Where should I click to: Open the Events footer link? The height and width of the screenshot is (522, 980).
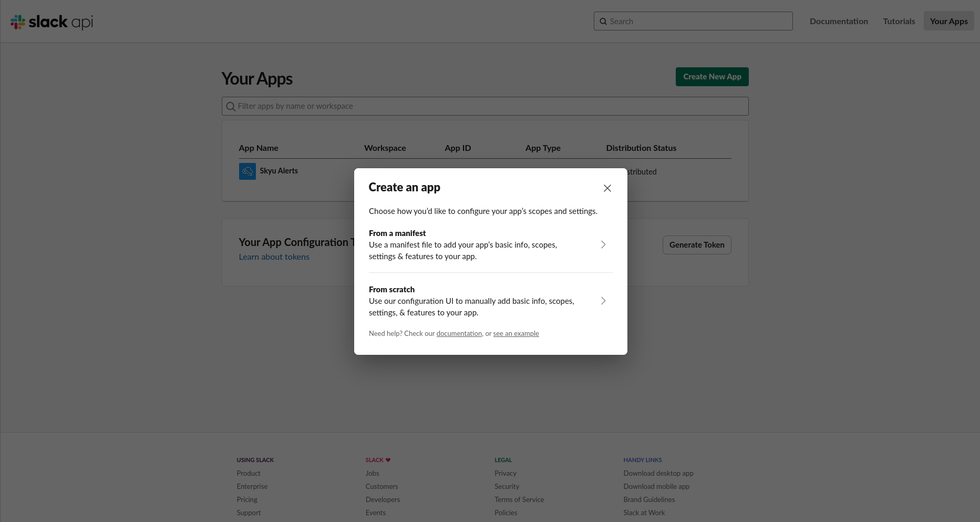(x=376, y=513)
